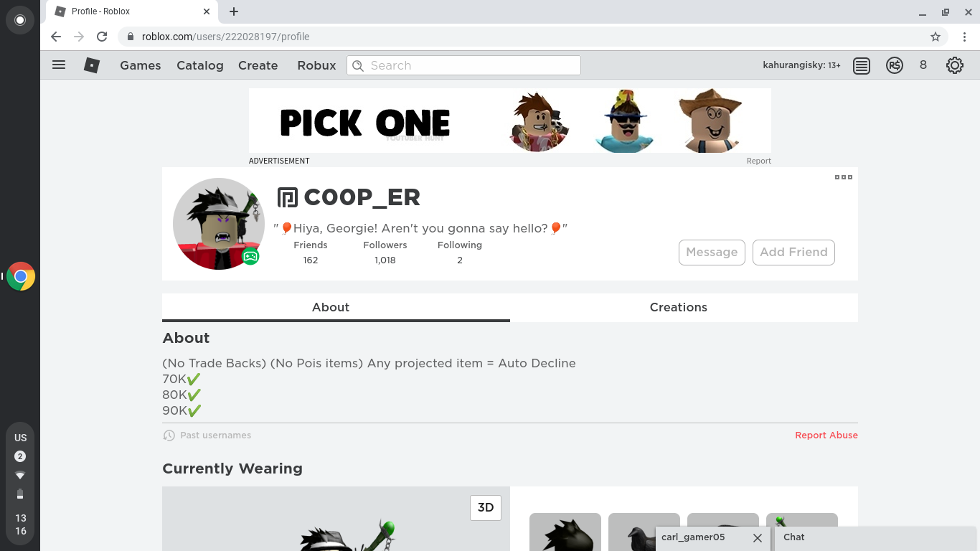Click the Report Abuse link
This screenshot has width=980, height=551.
coord(826,435)
